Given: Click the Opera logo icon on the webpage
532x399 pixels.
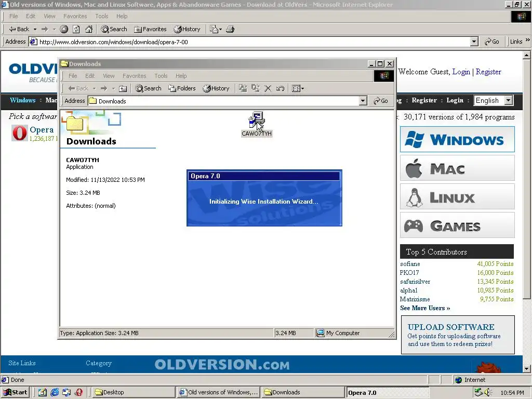Looking at the screenshot, I should 19,133.
